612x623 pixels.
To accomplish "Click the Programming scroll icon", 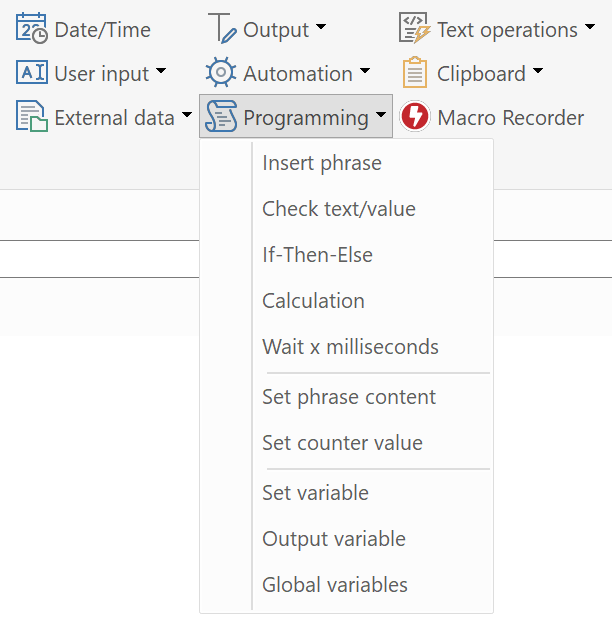I will coord(221,116).
